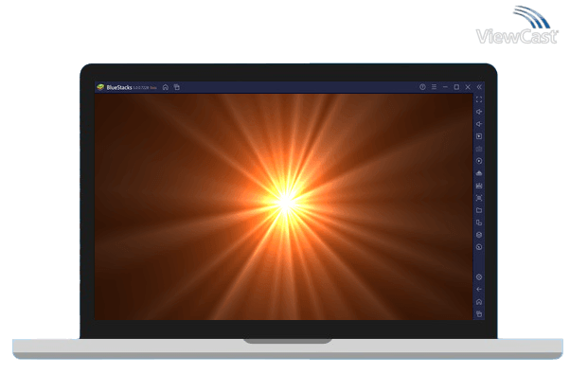Decrease volume using the sidebar speaker icon
This screenshot has height=392, width=570.
pos(479,124)
